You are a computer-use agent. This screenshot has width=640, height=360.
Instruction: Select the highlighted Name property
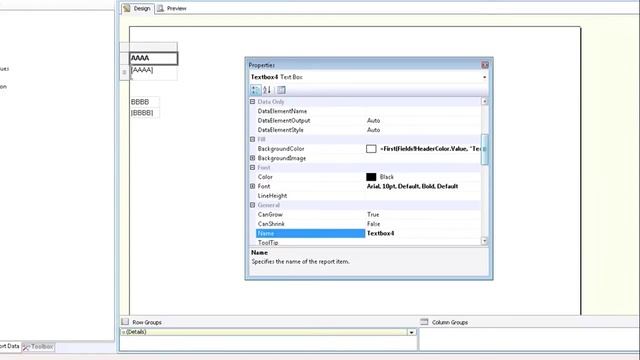point(310,233)
